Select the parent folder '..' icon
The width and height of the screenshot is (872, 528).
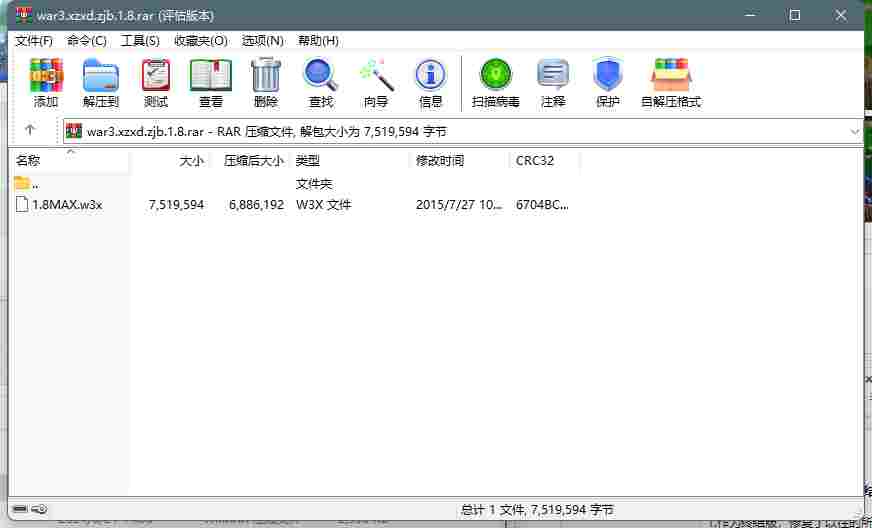pos(22,183)
